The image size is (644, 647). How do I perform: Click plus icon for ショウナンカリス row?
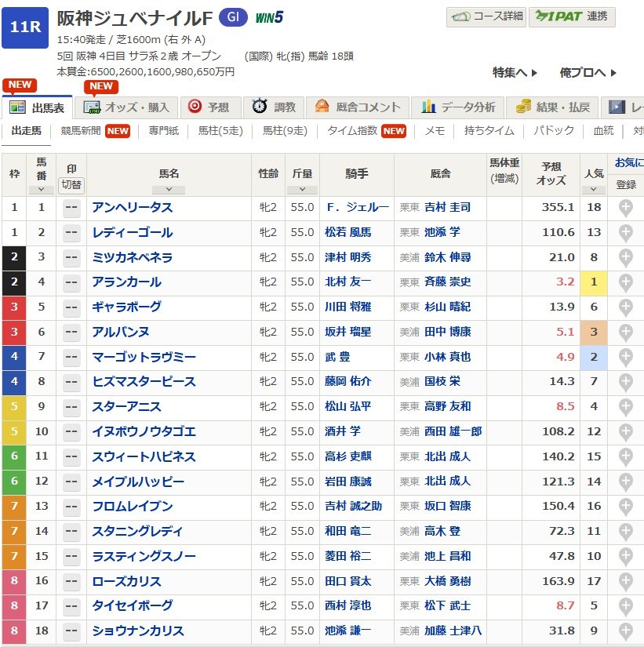(625, 631)
